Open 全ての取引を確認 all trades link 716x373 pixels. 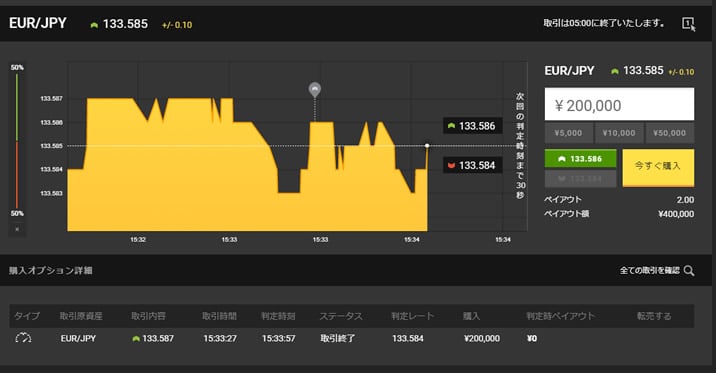pyautogui.click(x=649, y=271)
